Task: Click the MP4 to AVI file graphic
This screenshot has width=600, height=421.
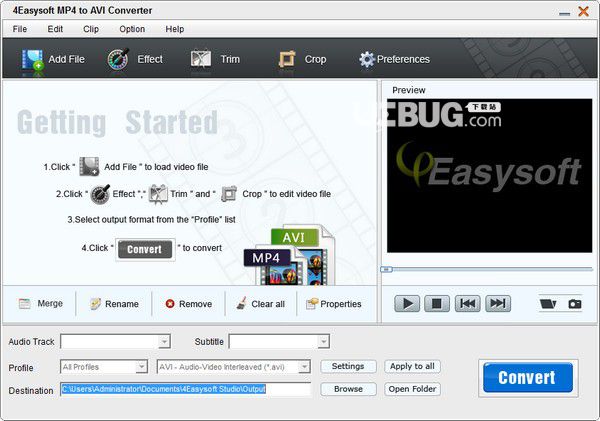Action: (289, 255)
